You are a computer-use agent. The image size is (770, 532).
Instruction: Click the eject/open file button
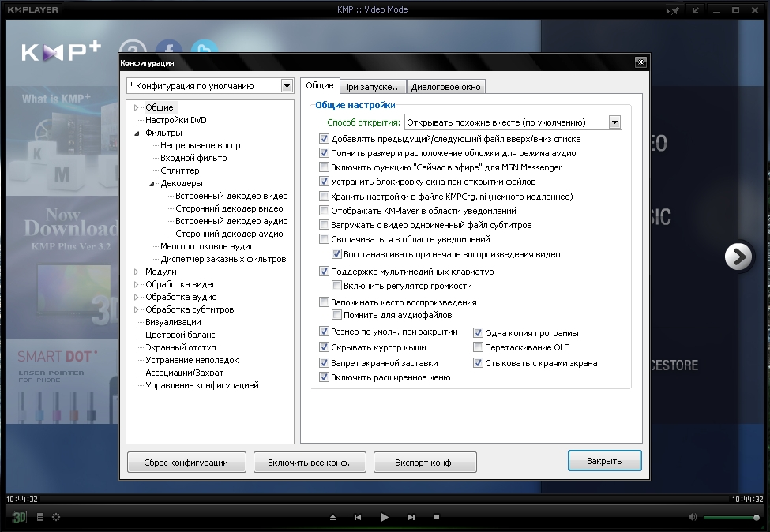click(332, 517)
